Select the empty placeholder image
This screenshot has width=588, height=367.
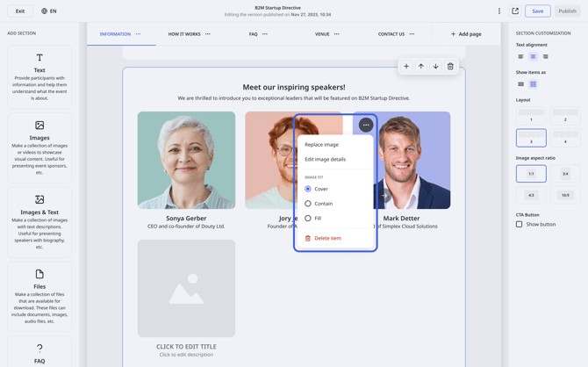point(186,288)
